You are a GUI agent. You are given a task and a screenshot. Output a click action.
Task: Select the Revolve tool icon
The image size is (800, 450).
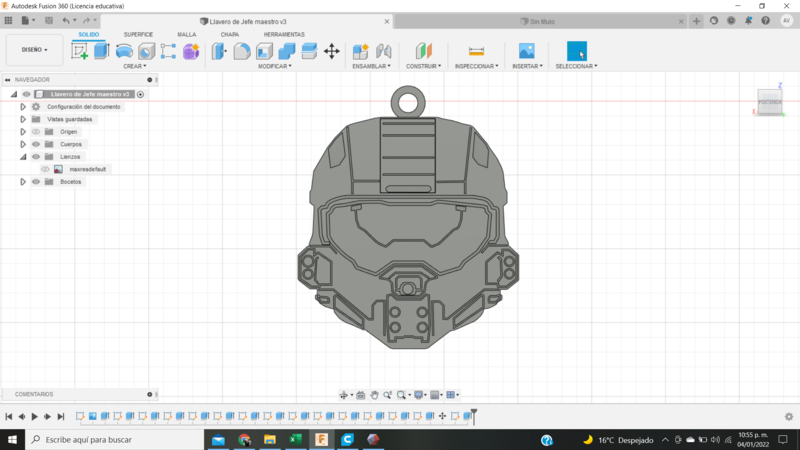pyautogui.click(x=124, y=51)
